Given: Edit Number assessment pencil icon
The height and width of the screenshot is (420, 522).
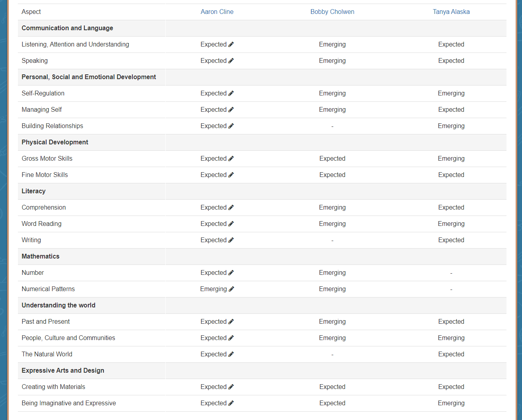Looking at the screenshot, I should (x=231, y=273).
